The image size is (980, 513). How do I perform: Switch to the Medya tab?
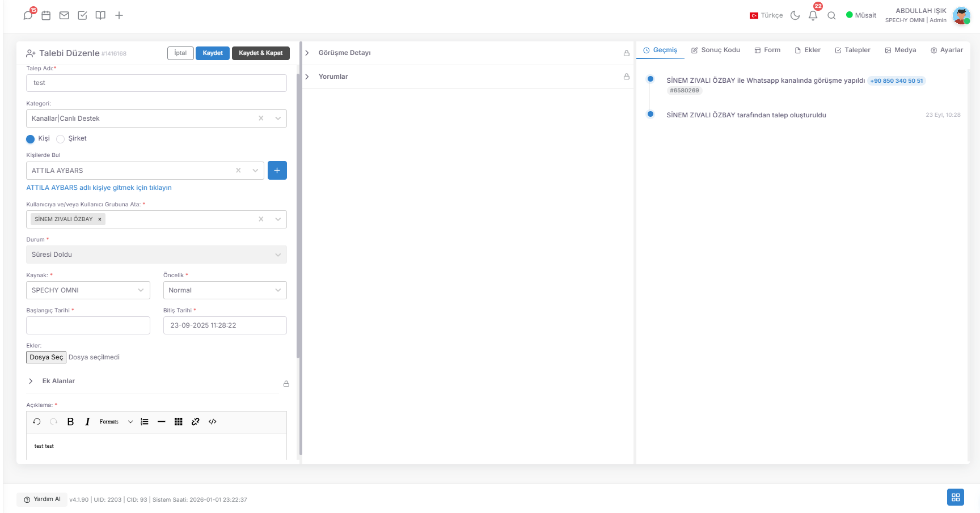tap(901, 50)
